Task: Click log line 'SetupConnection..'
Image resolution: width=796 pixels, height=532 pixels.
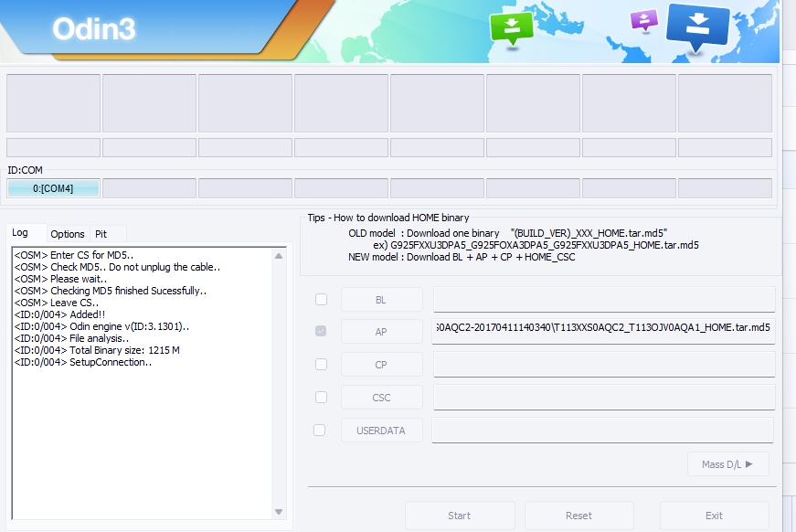Action: 83,363
